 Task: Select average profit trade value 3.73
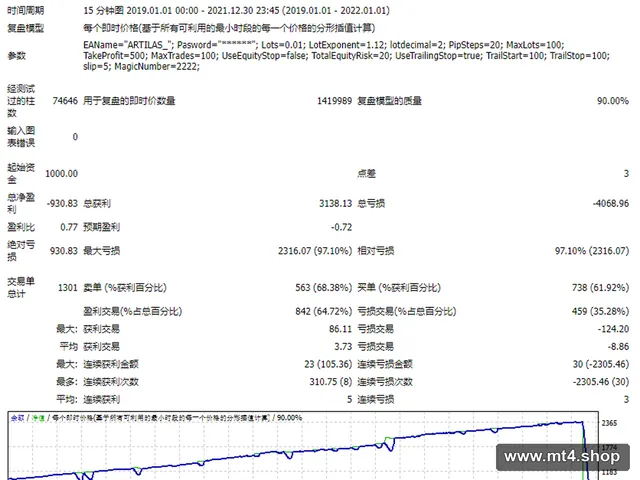point(343,347)
